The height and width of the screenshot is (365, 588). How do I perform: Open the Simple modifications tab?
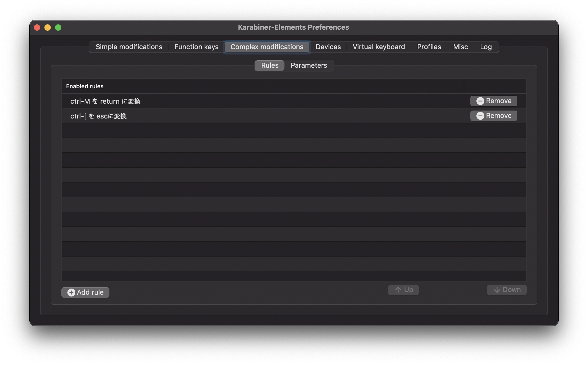(x=129, y=47)
